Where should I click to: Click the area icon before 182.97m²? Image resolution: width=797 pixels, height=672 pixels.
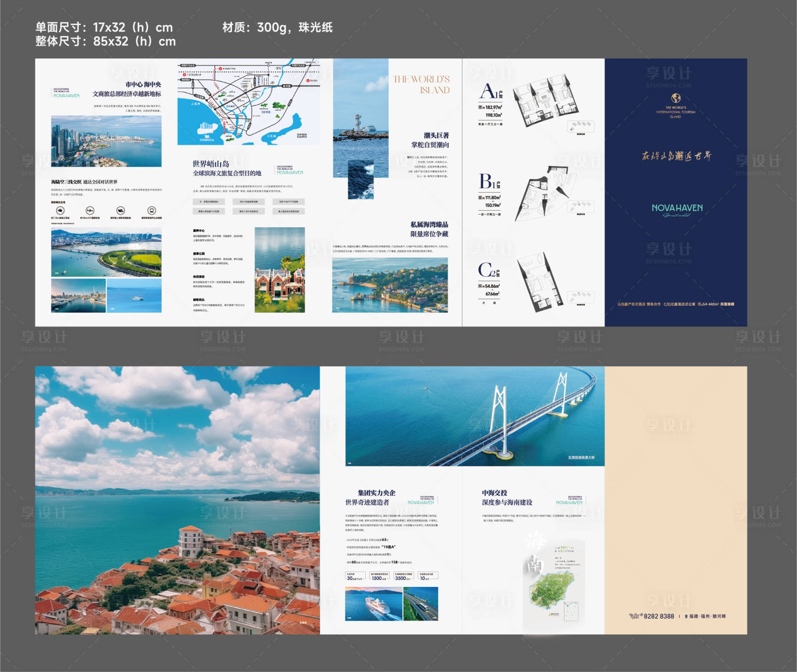[x=480, y=106]
